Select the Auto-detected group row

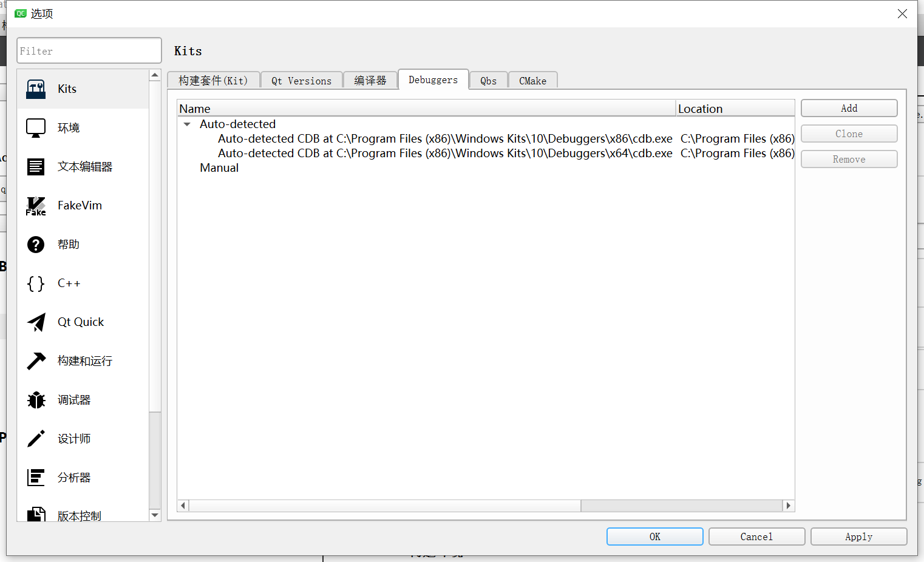tap(486, 124)
